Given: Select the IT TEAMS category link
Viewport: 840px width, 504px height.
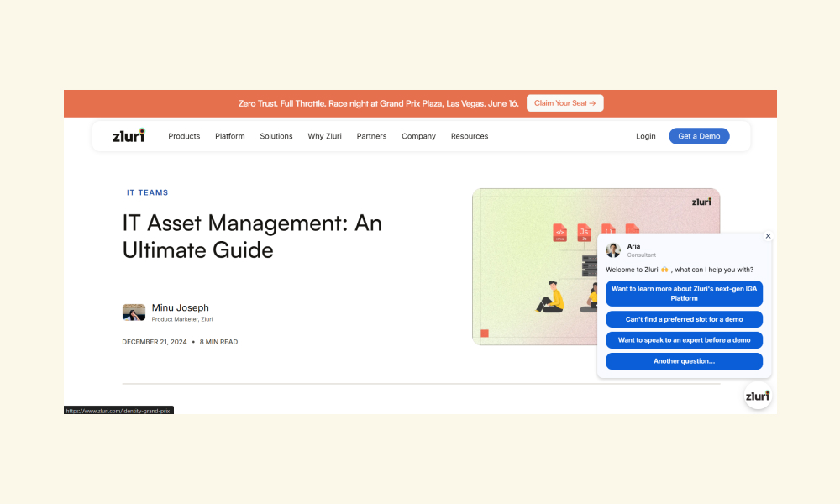Looking at the screenshot, I should point(147,192).
